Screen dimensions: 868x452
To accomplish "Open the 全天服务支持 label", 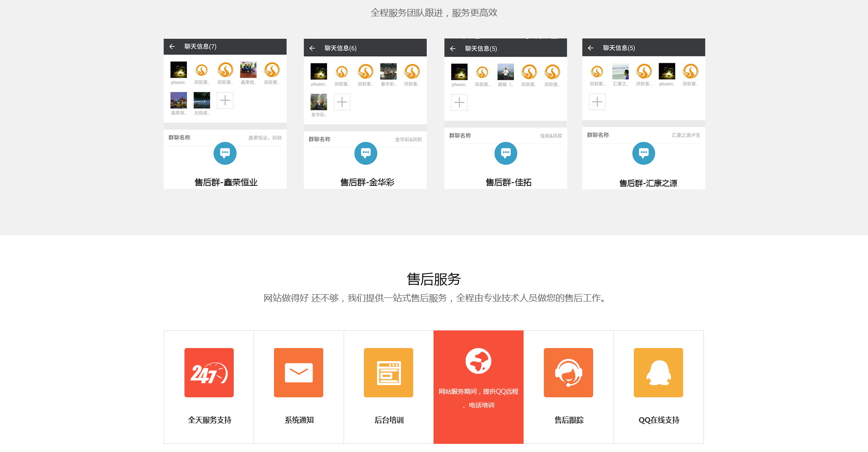I will click(x=209, y=420).
